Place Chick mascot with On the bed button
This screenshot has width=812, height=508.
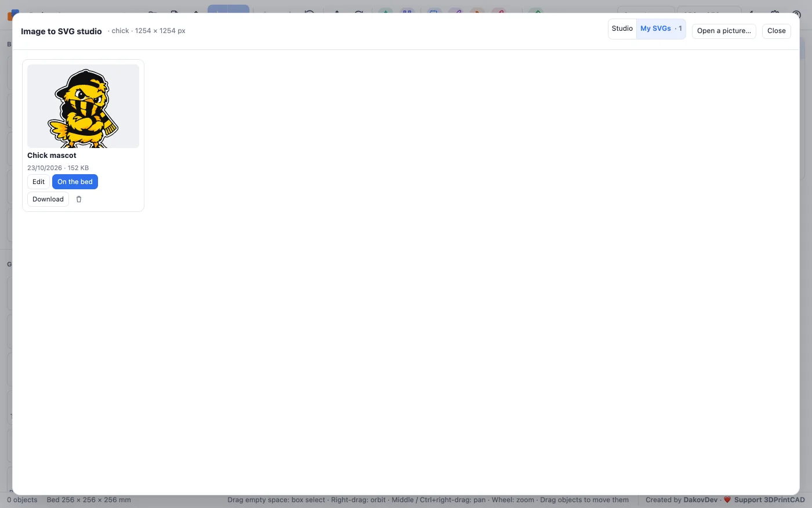pos(75,182)
